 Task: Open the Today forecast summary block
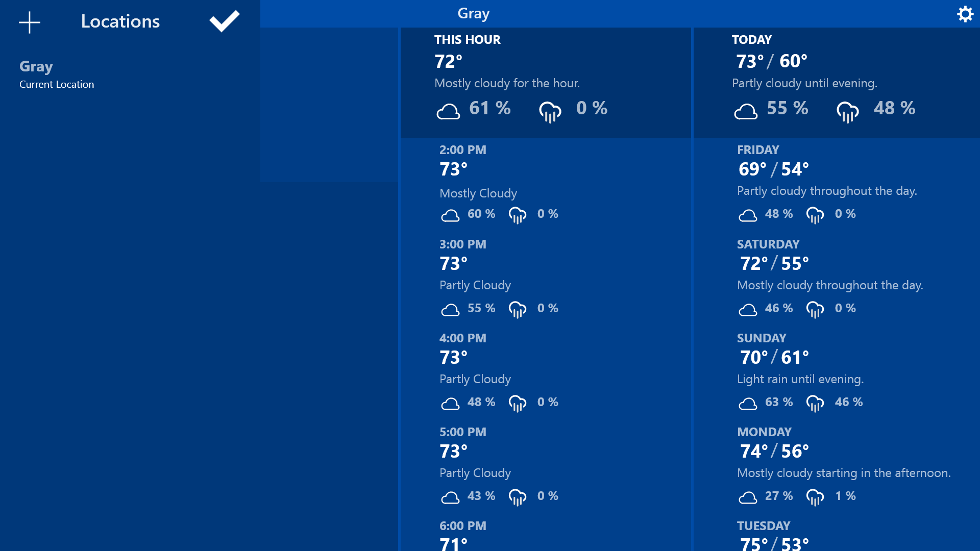click(836, 82)
